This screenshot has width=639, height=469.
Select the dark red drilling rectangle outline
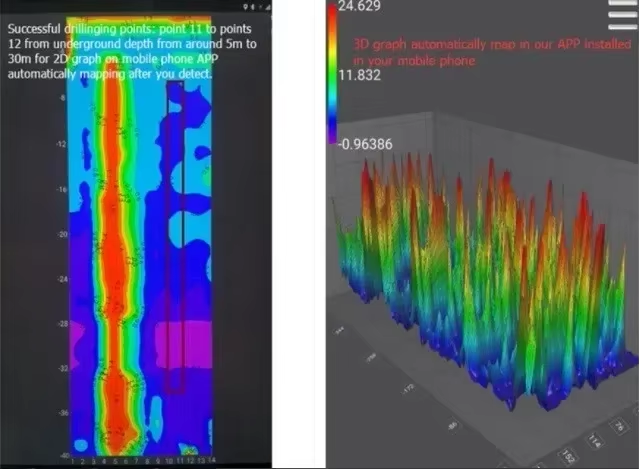[175, 237]
